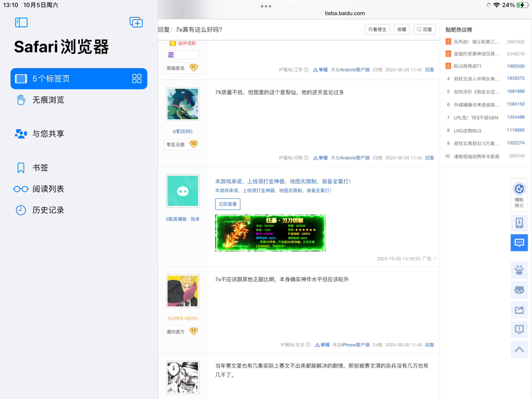Report the 24楼 post via 举报
Viewport: 532px width, 399px height.
[322, 345]
